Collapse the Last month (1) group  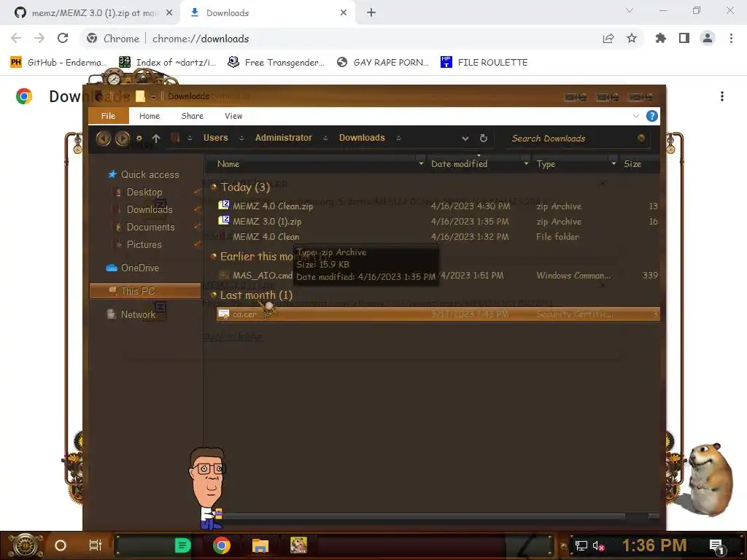[214, 295]
